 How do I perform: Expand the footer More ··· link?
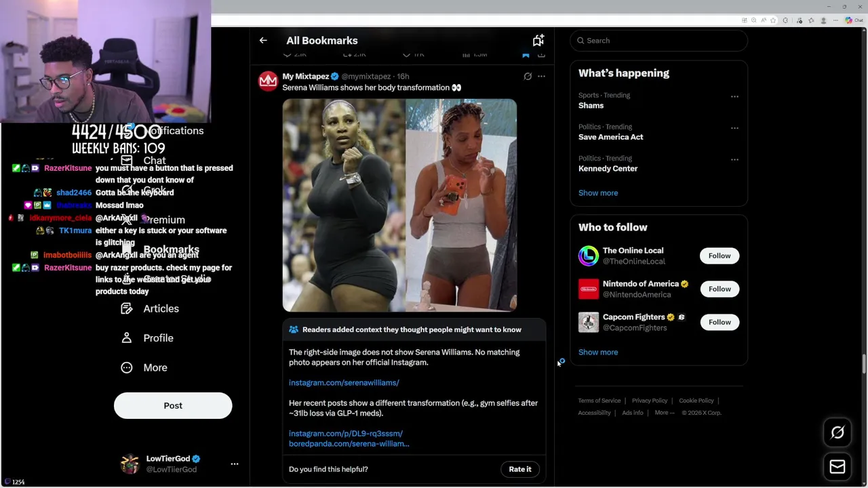tap(665, 413)
